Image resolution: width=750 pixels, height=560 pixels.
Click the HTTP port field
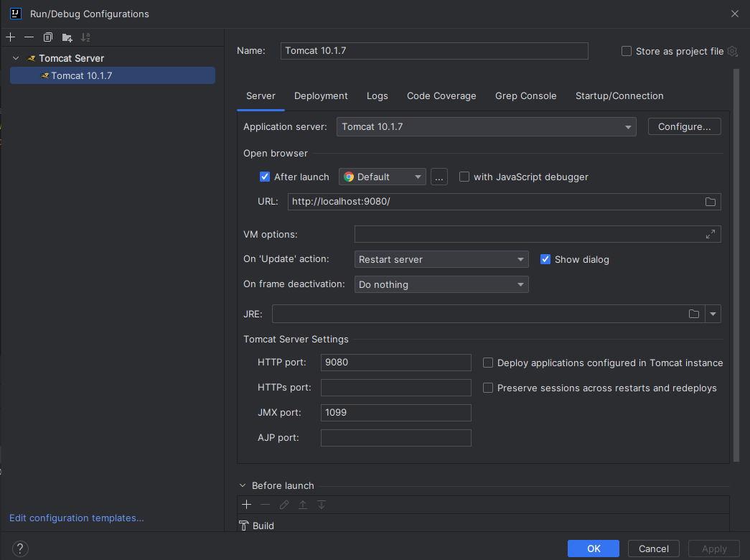(x=395, y=363)
